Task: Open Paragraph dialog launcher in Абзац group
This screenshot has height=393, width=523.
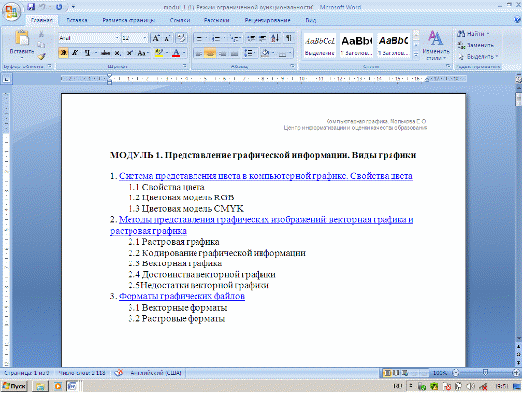Action: point(293,66)
